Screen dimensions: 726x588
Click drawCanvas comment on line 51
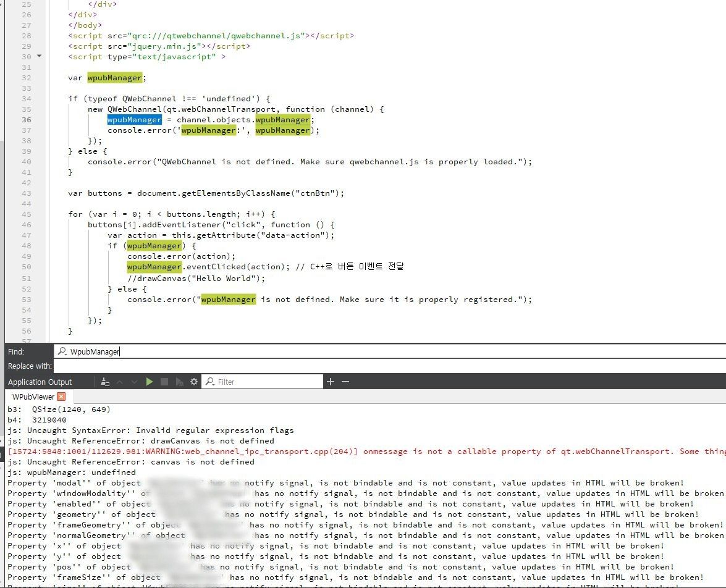196,279
